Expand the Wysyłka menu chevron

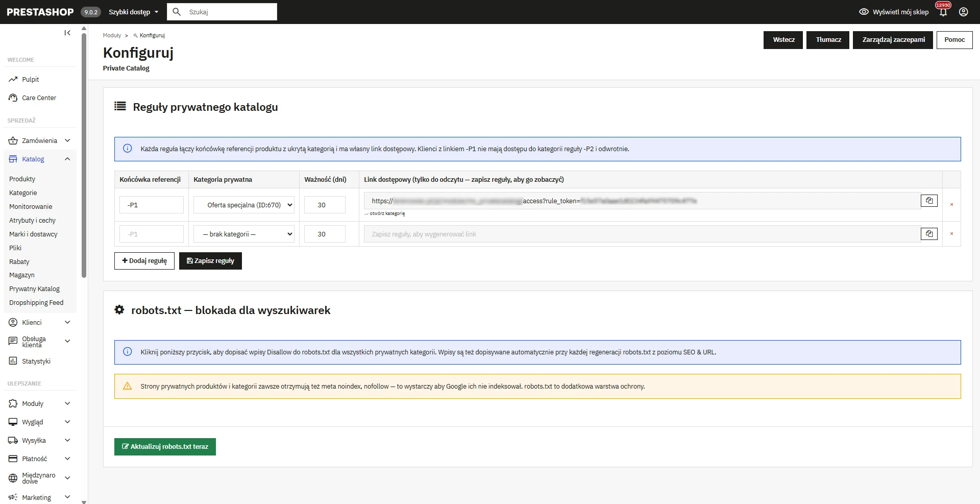coord(67,440)
